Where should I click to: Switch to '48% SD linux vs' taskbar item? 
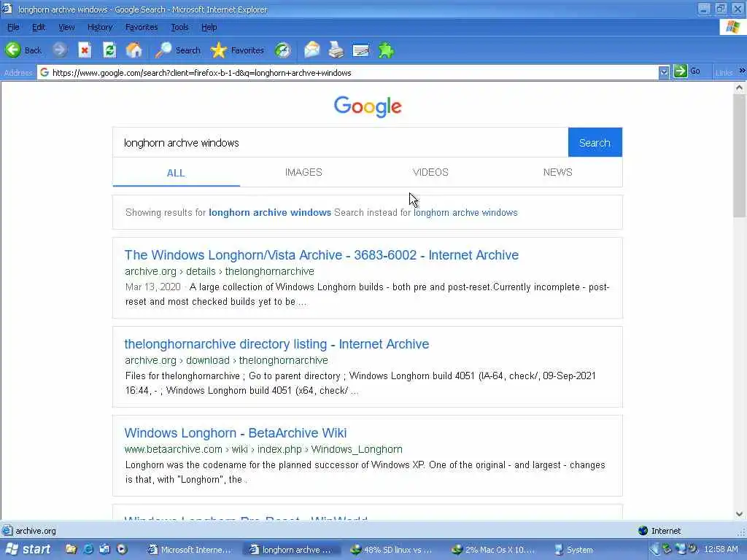(x=392, y=550)
